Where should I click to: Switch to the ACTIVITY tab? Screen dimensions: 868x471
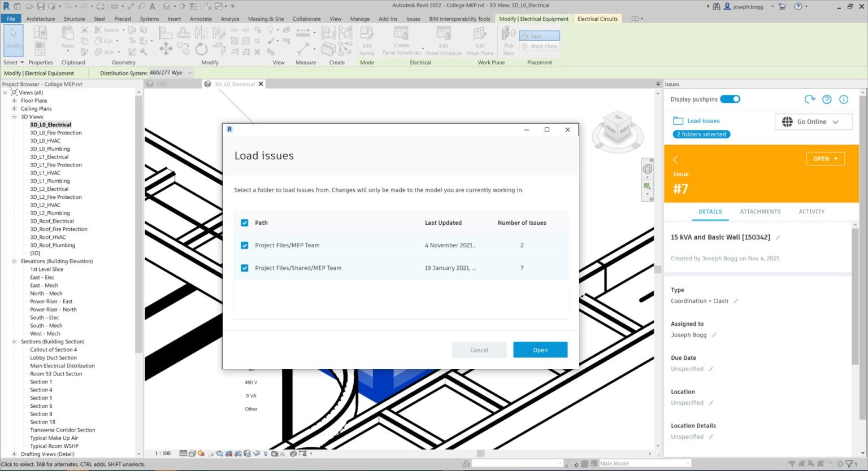click(811, 211)
